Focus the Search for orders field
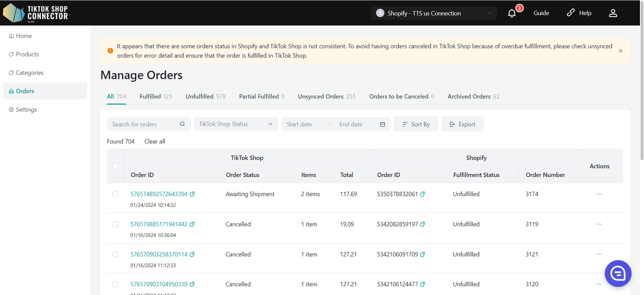644x295 pixels. (143, 124)
